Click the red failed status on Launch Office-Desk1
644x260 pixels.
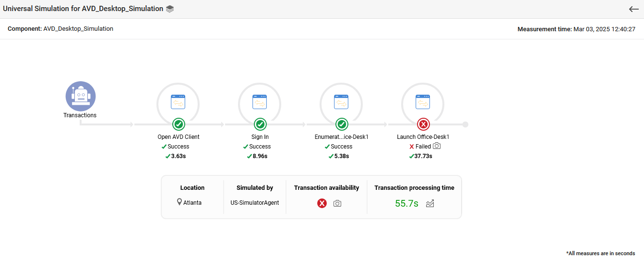[x=423, y=125]
